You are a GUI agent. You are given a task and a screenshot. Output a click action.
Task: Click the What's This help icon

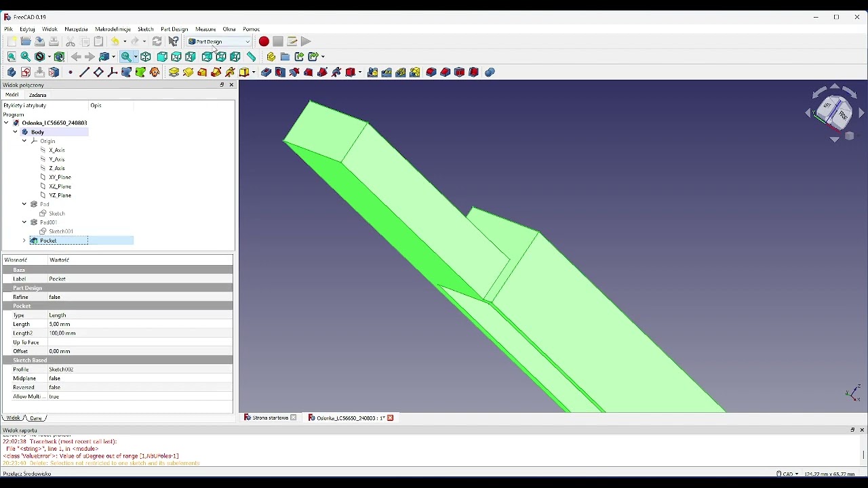[174, 41]
